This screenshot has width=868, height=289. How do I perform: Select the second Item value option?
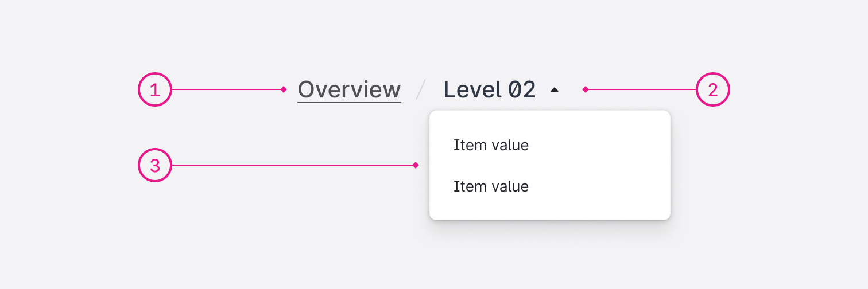(491, 186)
